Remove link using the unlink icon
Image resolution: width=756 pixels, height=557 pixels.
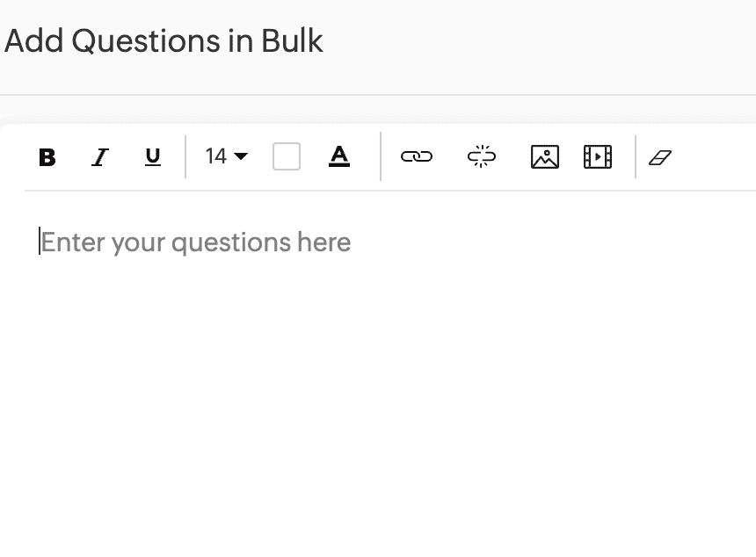(481, 157)
